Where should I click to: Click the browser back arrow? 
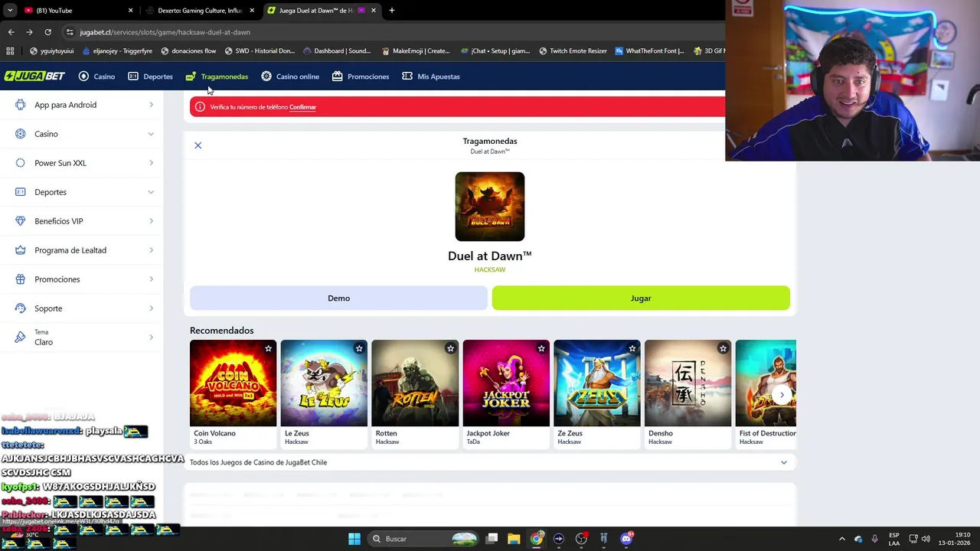(11, 32)
